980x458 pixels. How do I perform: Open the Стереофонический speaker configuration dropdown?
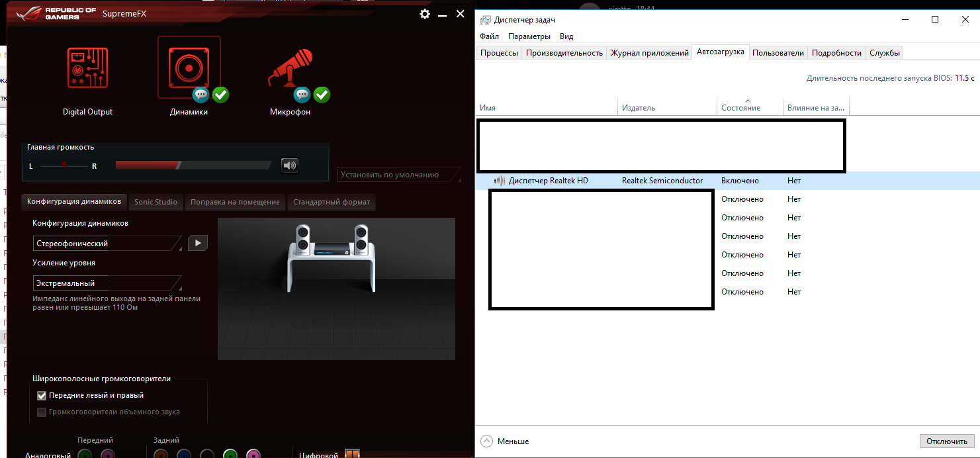point(107,244)
